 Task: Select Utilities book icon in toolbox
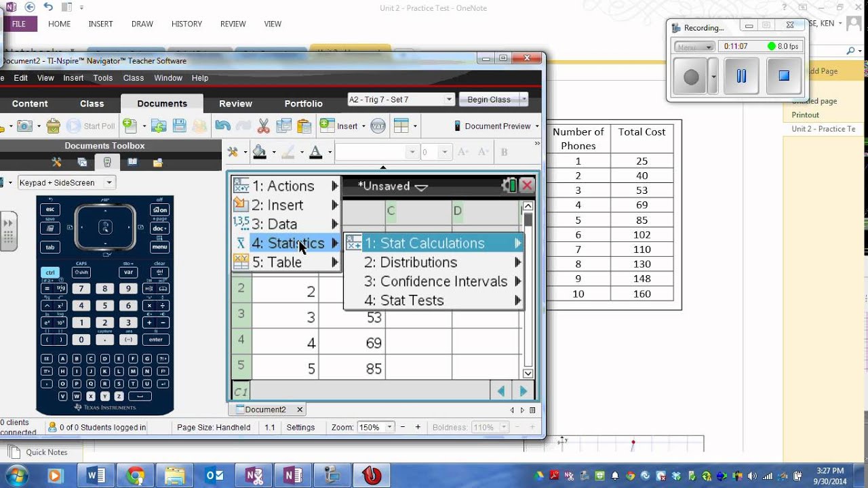[132, 163]
